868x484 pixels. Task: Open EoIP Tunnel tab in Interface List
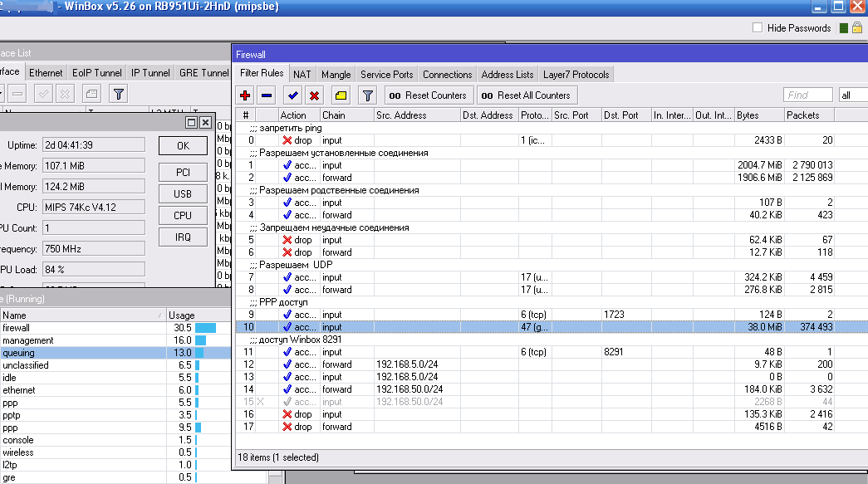(x=96, y=72)
